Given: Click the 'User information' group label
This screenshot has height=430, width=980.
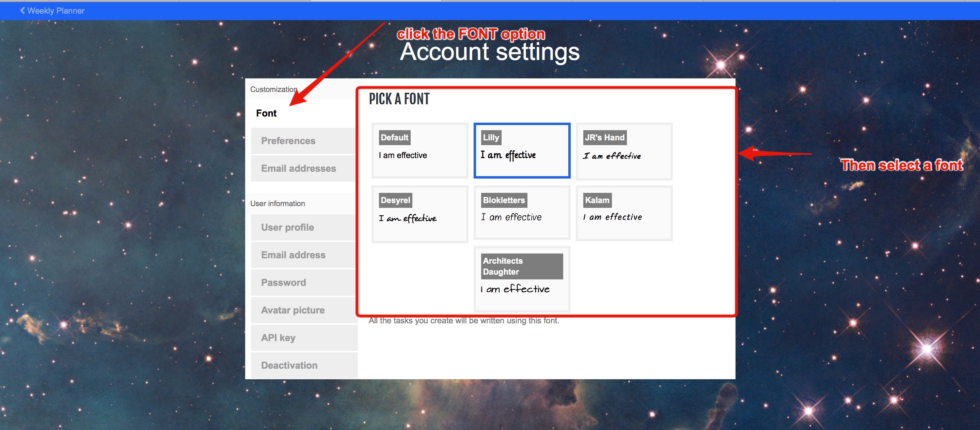Looking at the screenshot, I should pyautogui.click(x=277, y=203).
